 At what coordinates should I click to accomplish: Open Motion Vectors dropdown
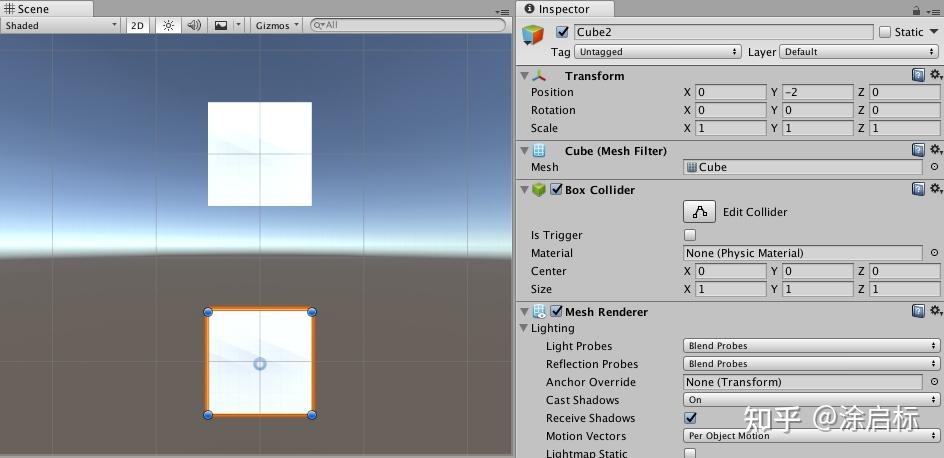[811, 436]
